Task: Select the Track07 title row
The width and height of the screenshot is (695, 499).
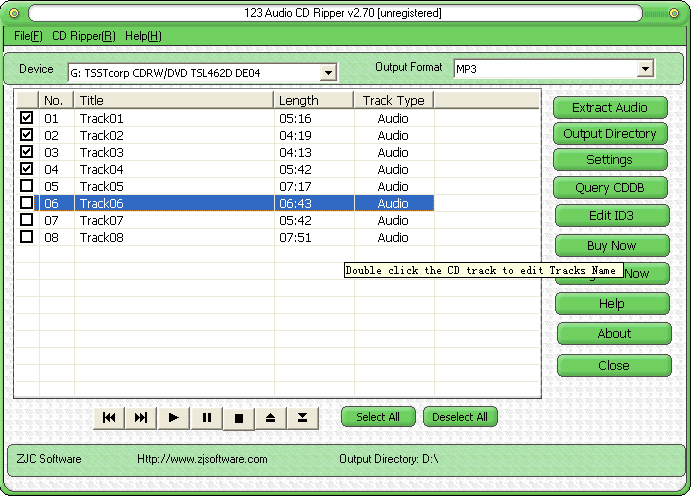Action: pyautogui.click(x=102, y=221)
